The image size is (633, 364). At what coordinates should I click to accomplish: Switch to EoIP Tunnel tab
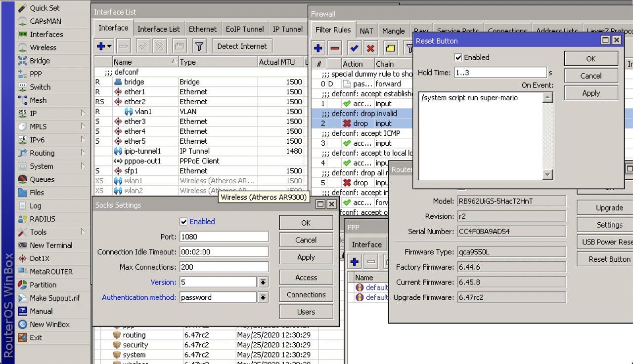point(244,29)
